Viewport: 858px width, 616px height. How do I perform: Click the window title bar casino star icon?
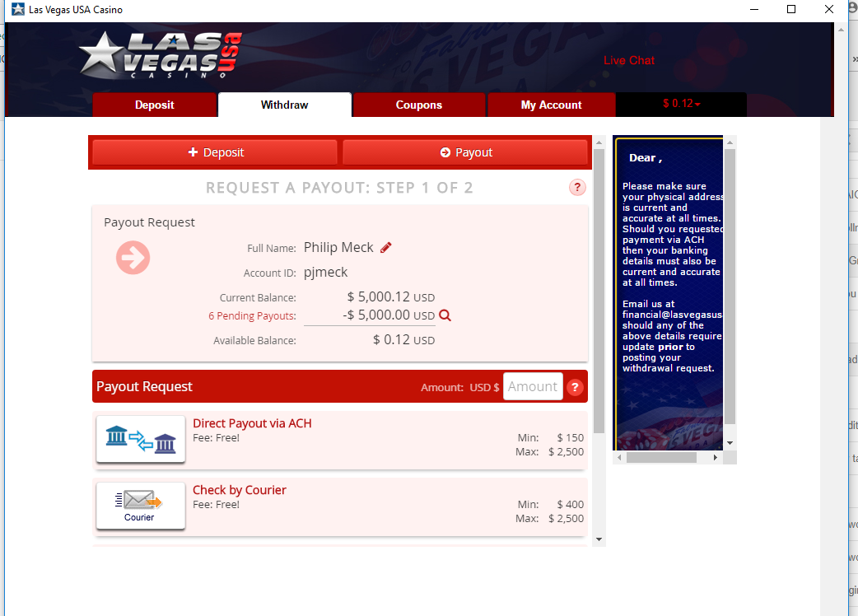pos(18,9)
